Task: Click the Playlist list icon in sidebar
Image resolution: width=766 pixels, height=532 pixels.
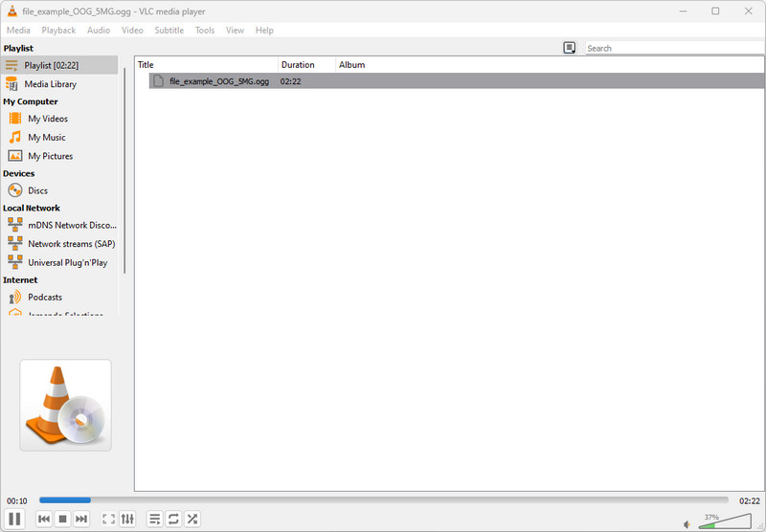Action: 11,65
